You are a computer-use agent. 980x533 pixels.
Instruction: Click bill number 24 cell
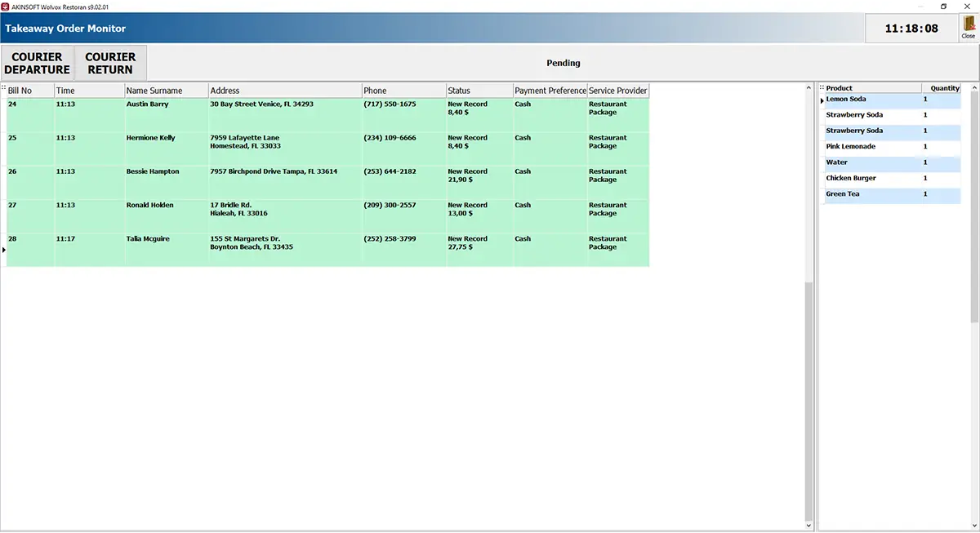(x=30, y=115)
